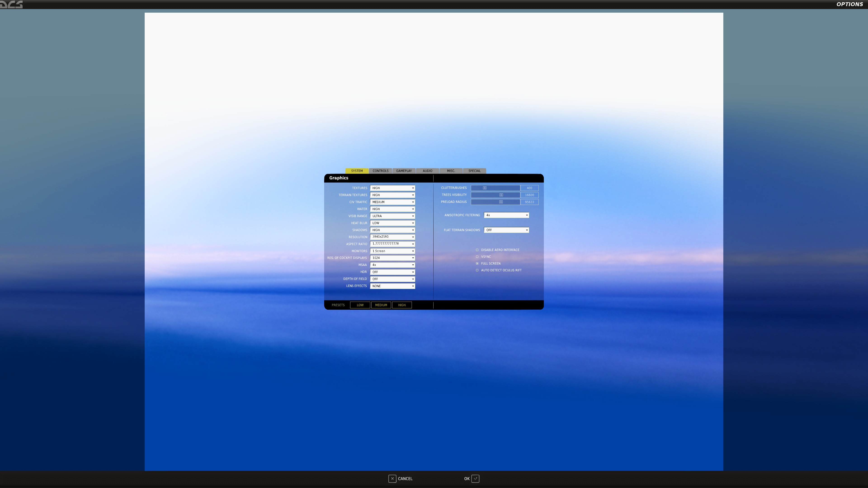Click the PRESETS label

[338, 305]
